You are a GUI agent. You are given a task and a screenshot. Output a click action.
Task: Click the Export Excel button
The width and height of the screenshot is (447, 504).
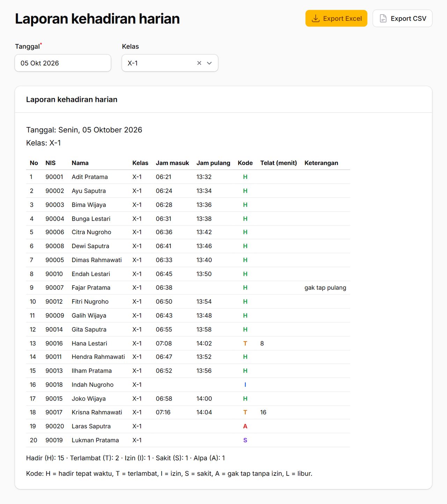[336, 18]
